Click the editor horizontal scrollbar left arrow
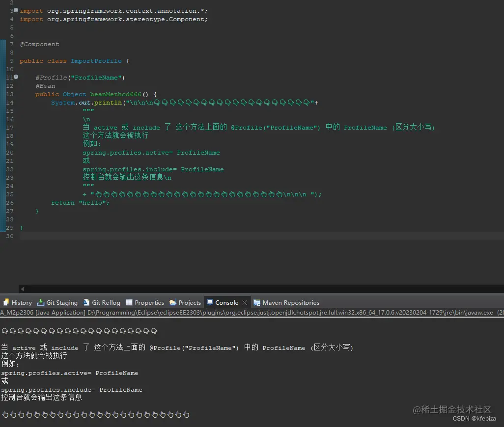This screenshot has width=504, height=427. pos(23,289)
